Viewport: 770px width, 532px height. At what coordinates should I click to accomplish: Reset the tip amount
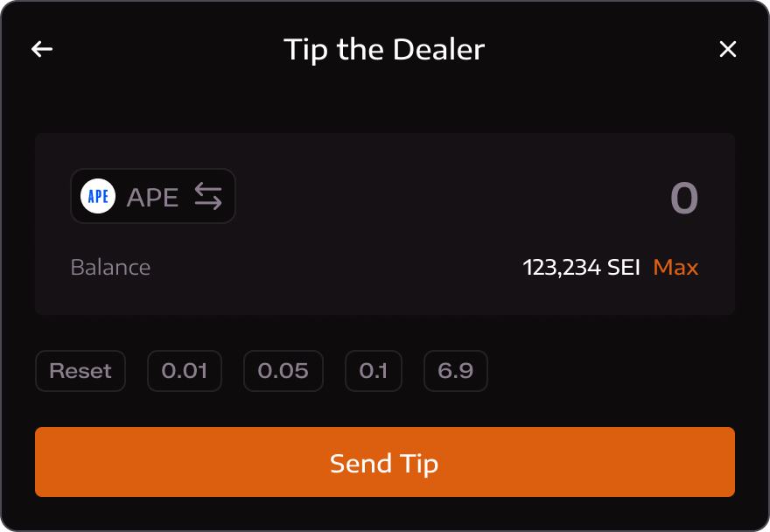(80, 371)
